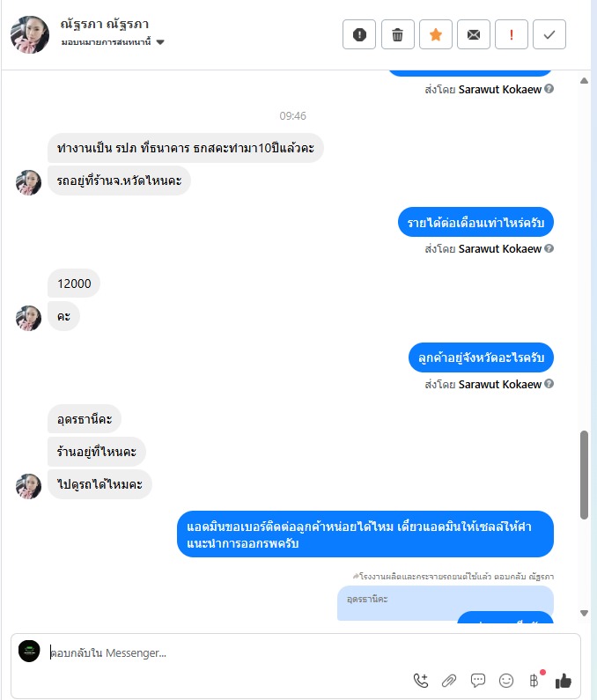Mark conversation as spam with octagon icon
Image resolution: width=597 pixels, height=700 pixels.
tap(359, 34)
